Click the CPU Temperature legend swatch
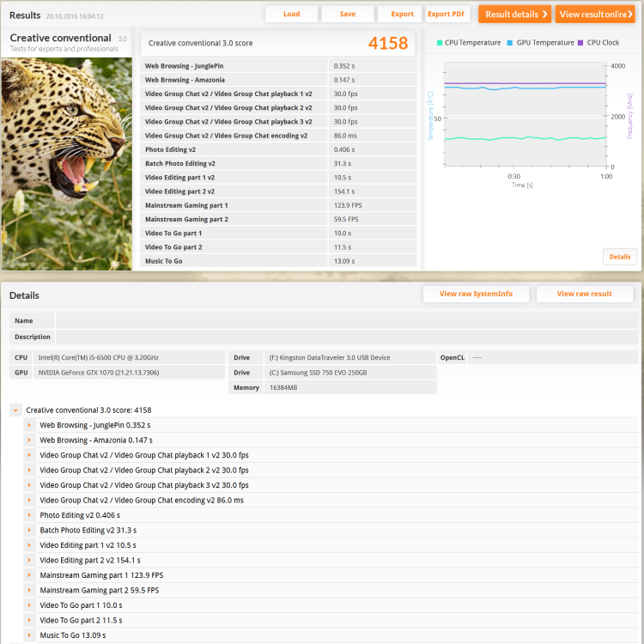Viewport: 644px width, 644px height. (440, 43)
